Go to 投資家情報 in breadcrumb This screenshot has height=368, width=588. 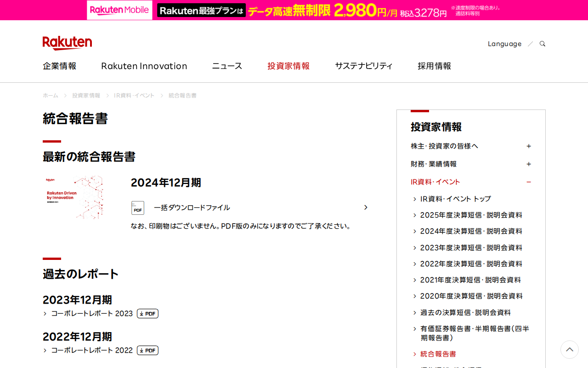[86, 96]
